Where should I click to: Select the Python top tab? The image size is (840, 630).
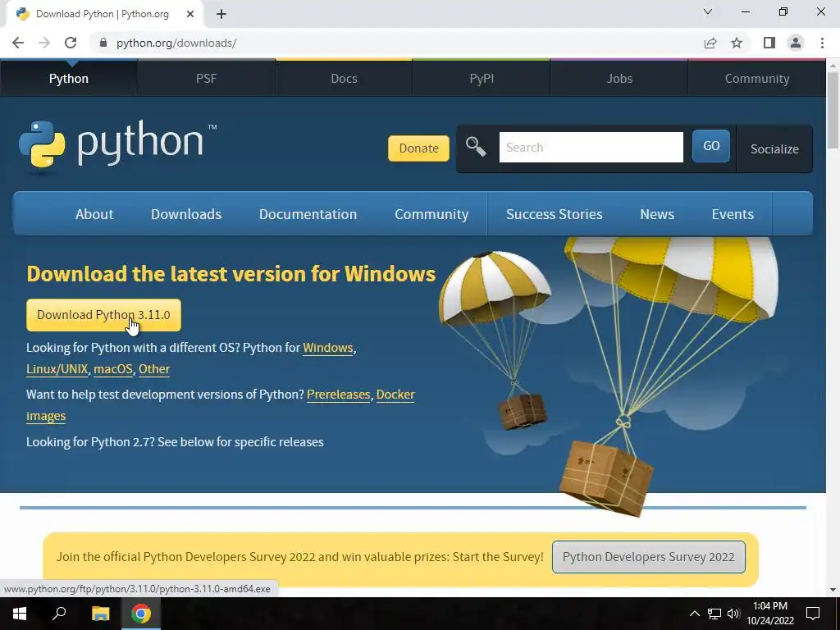[69, 78]
